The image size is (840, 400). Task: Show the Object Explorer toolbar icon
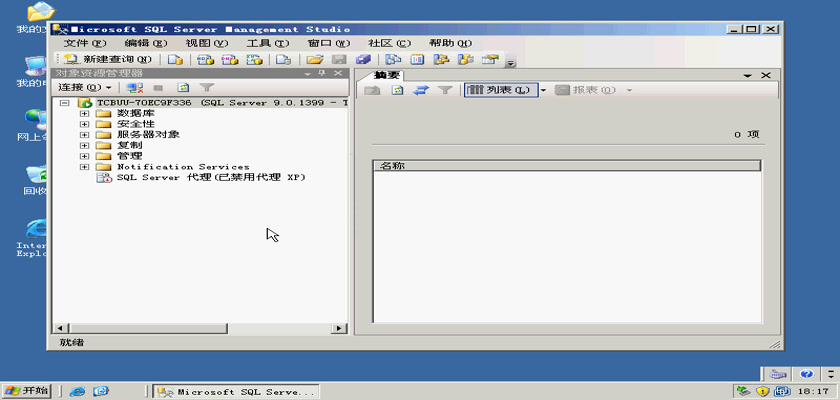441,59
